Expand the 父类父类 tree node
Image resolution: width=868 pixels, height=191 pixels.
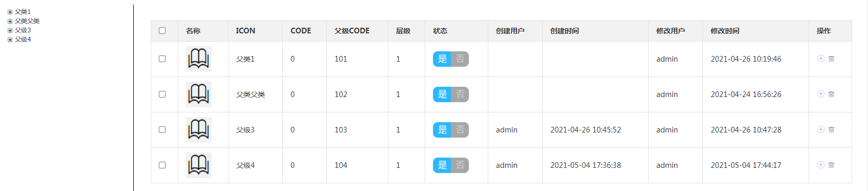pyautogui.click(x=10, y=21)
